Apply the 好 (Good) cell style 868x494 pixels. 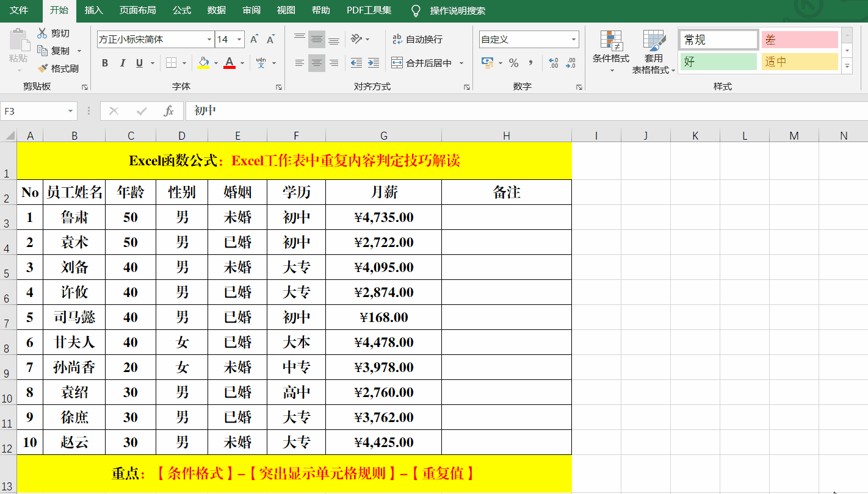coord(718,62)
